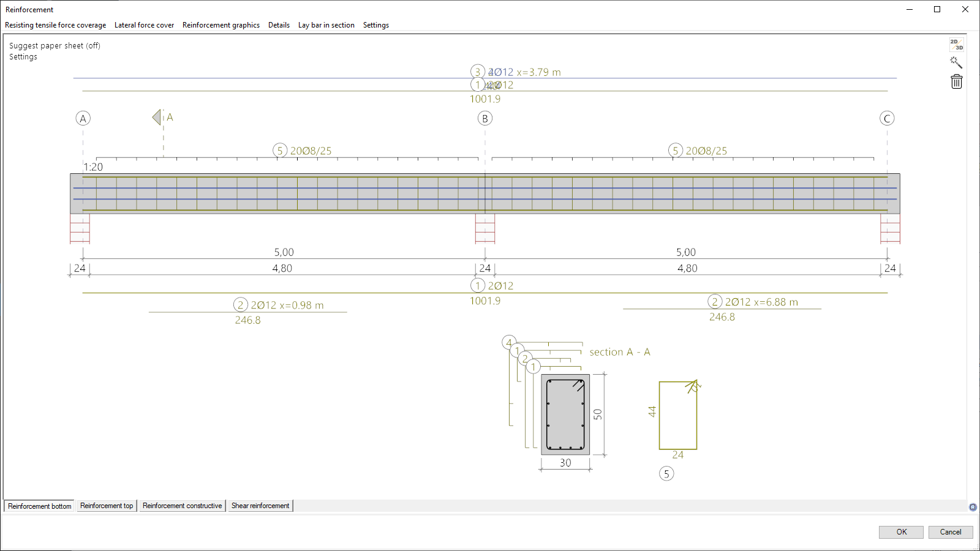Select position bubble 3 above beam
980x551 pixels.
point(478,72)
